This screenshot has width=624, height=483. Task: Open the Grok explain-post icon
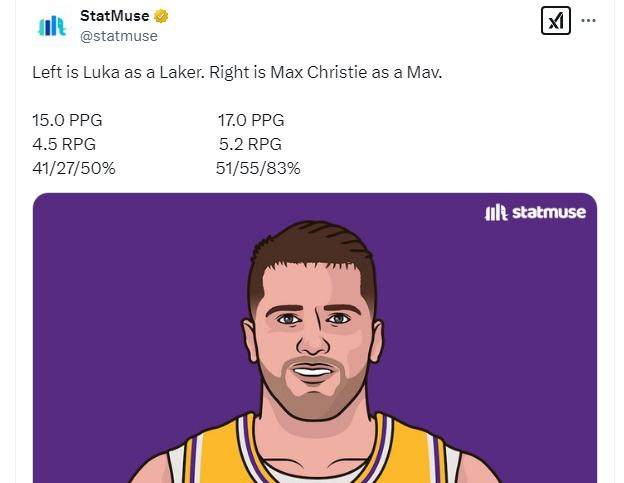555,20
